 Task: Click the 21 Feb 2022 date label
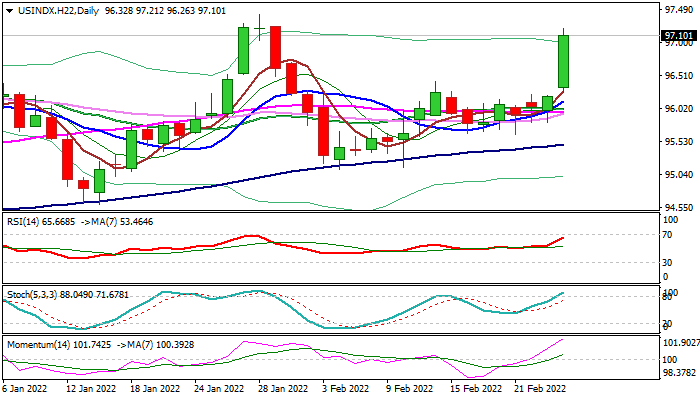click(x=540, y=389)
